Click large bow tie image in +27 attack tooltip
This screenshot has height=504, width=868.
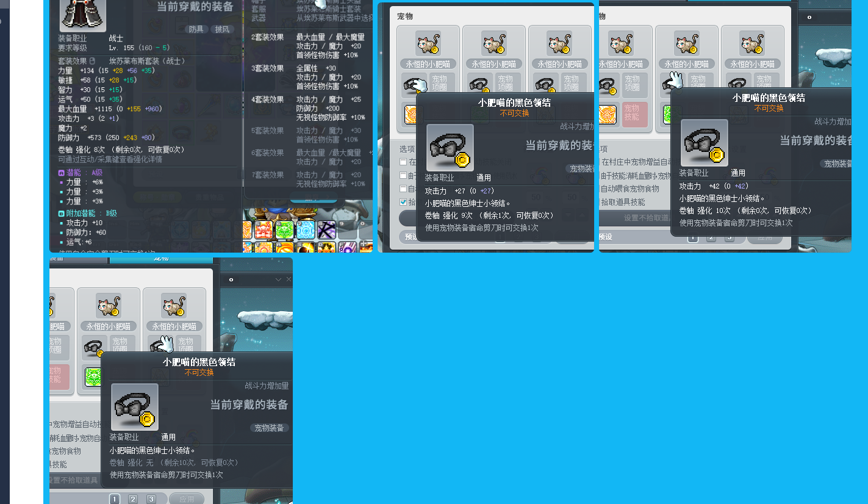[450, 148]
